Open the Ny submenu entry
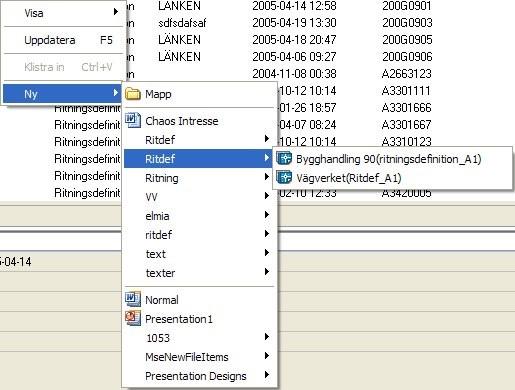515x390 pixels. pos(62,94)
